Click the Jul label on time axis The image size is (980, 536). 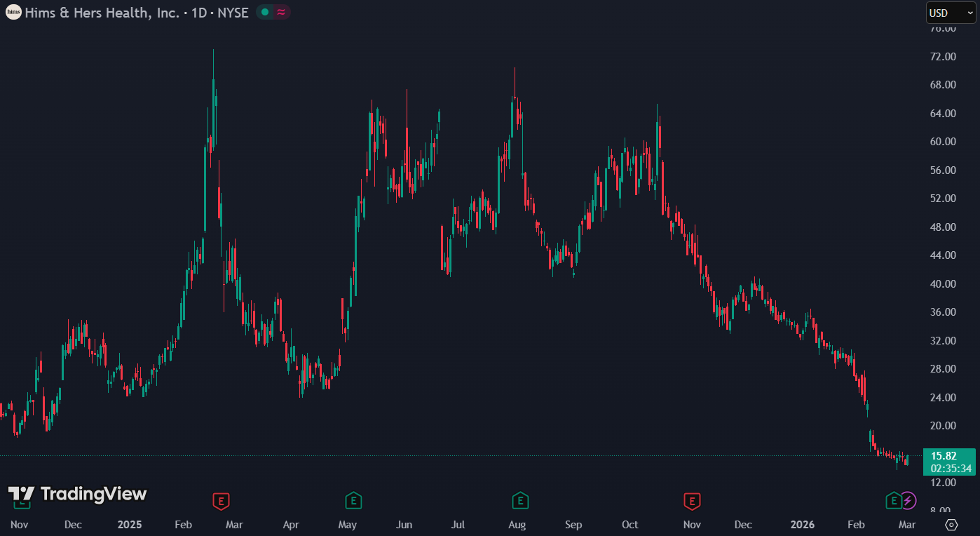point(458,525)
